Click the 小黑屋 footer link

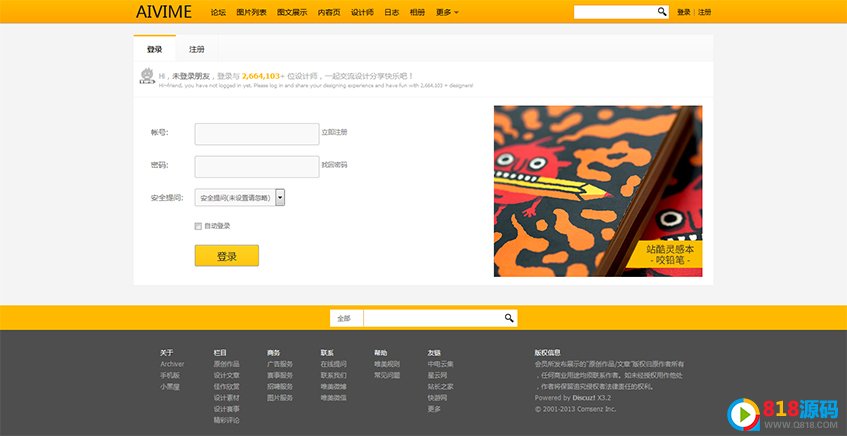(x=170, y=386)
